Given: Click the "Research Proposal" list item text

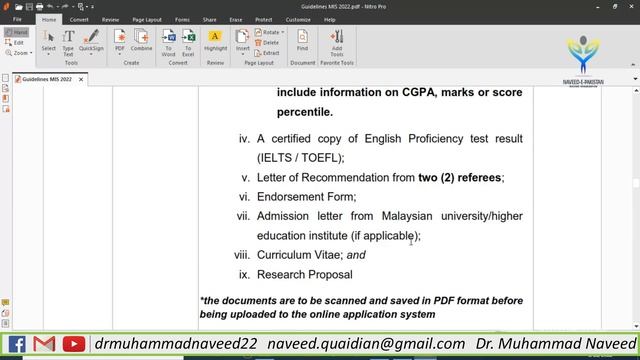Looking at the screenshot, I should pyautogui.click(x=305, y=275).
